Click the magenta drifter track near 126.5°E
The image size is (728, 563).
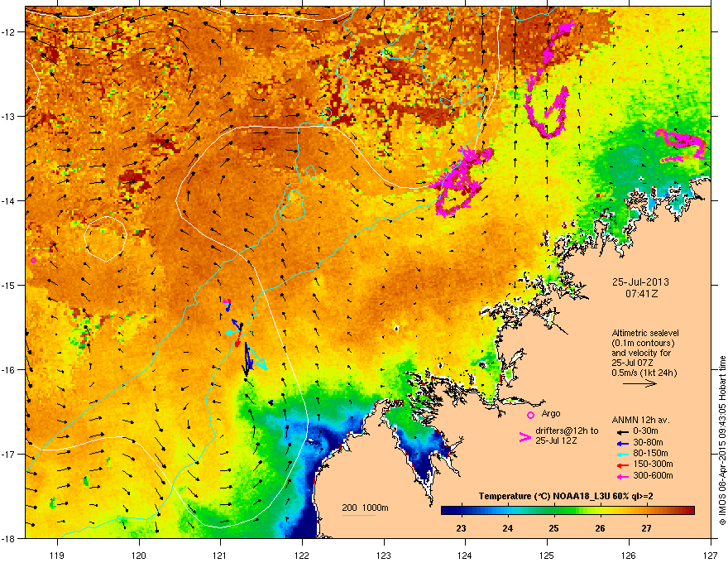pos(681,146)
